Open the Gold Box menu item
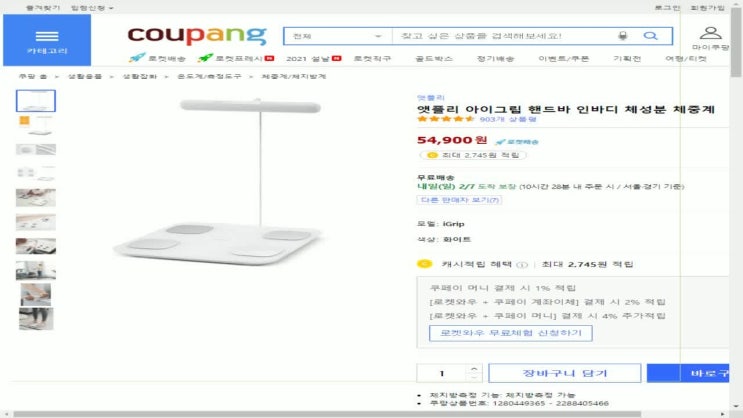 434,58
